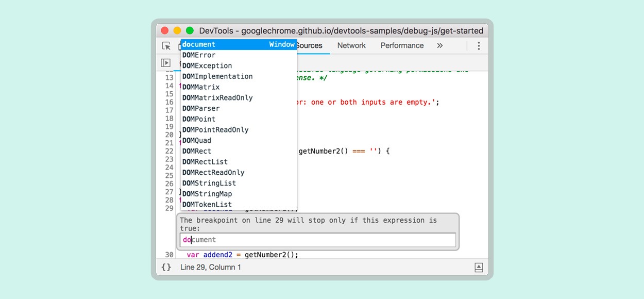The height and width of the screenshot is (299, 644).
Task: Choose DOMError from the suggestion list
Action: pyautogui.click(x=239, y=55)
